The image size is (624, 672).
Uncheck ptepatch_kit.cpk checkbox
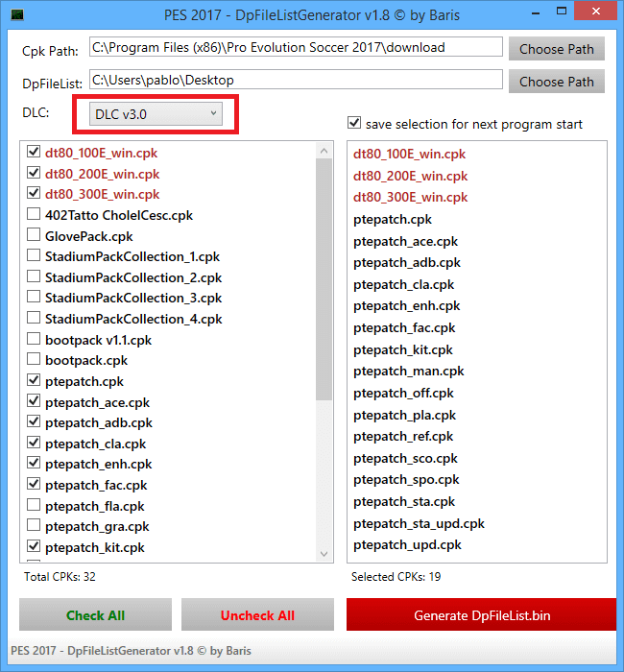34,546
